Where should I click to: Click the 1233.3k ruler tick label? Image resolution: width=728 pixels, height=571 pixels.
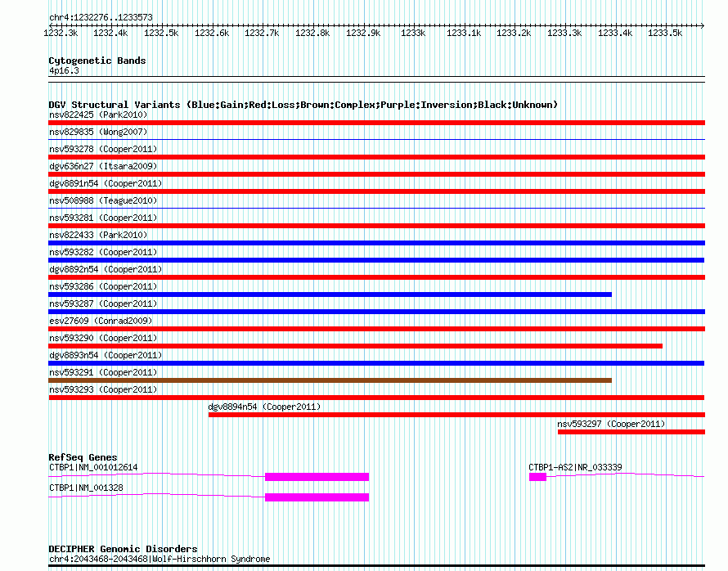point(564,33)
